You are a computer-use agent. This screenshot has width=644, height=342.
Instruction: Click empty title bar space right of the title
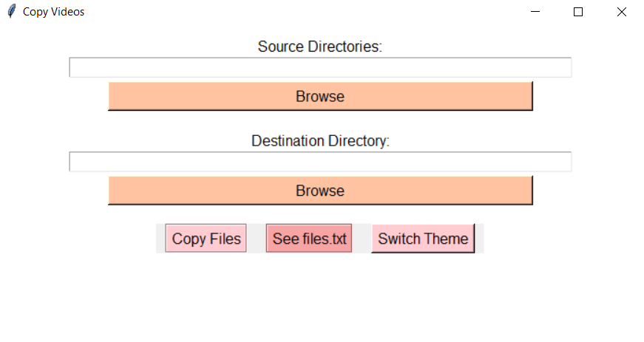296,12
